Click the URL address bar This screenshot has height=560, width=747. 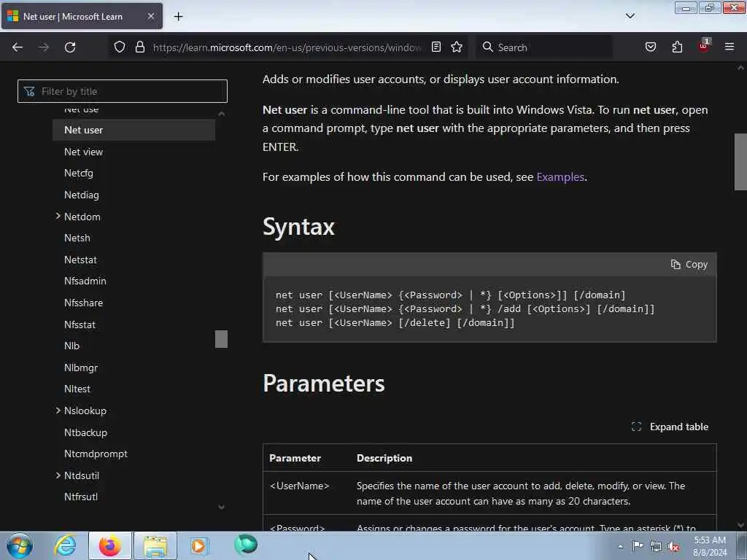pyautogui.click(x=287, y=47)
